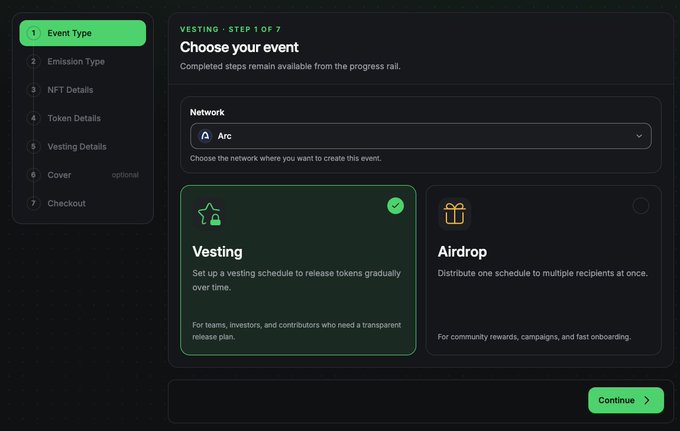Image resolution: width=680 pixels, height=431 pixels.
Task: Click the green checkmark on the Vesting card
Action: tap(395, 206)
